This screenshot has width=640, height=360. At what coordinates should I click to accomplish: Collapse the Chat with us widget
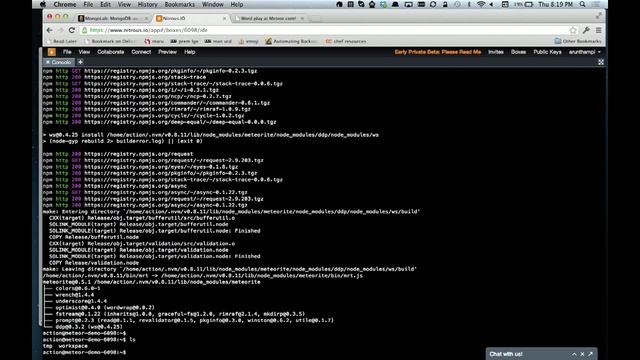pyautogui.click(x=574, y=354)
